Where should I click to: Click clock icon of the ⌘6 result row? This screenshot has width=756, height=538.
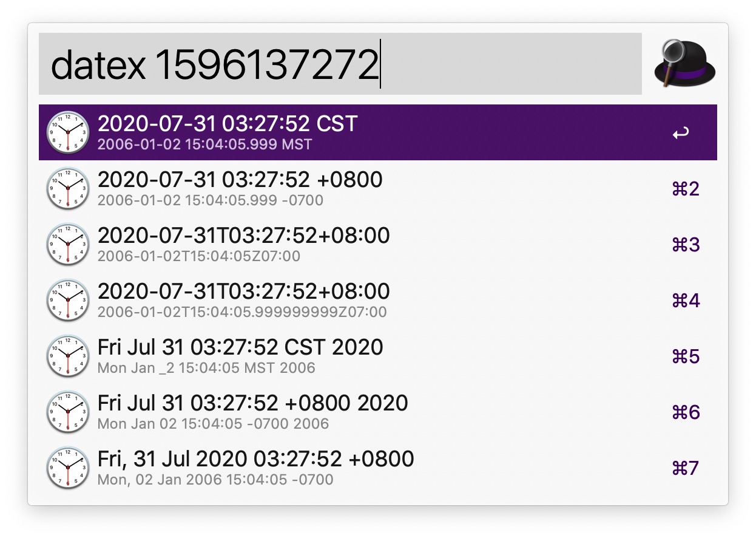[x=68, y=412]
